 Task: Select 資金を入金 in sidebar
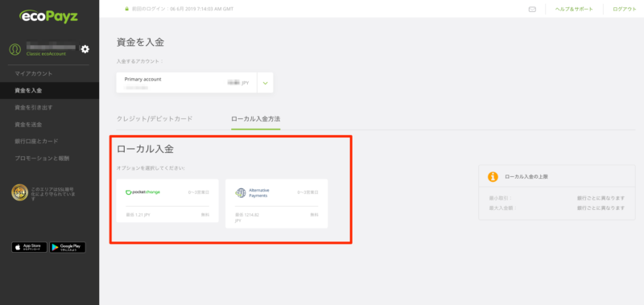click(x=49, y=90)
